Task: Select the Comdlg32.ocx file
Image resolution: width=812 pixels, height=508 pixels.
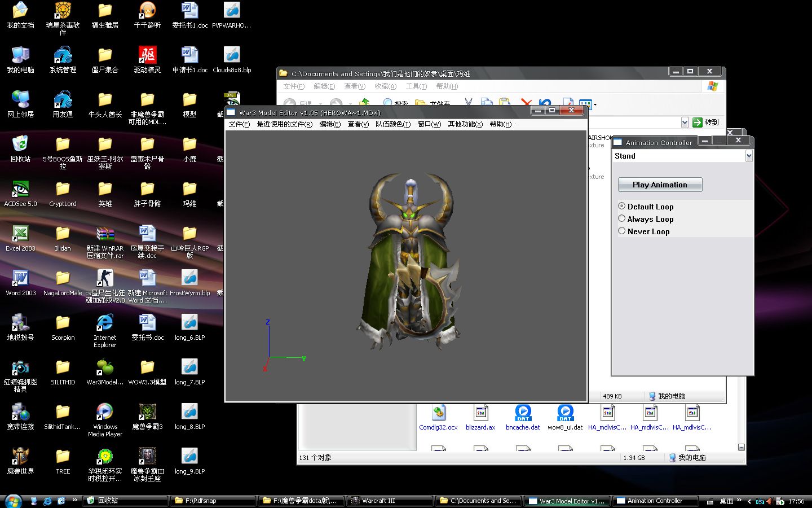Action: click(x=438, y=418)
